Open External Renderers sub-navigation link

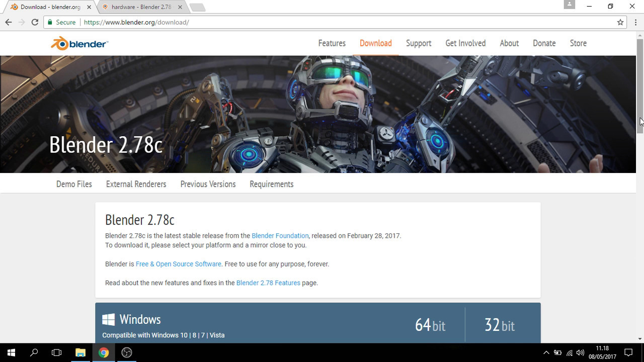136,184
